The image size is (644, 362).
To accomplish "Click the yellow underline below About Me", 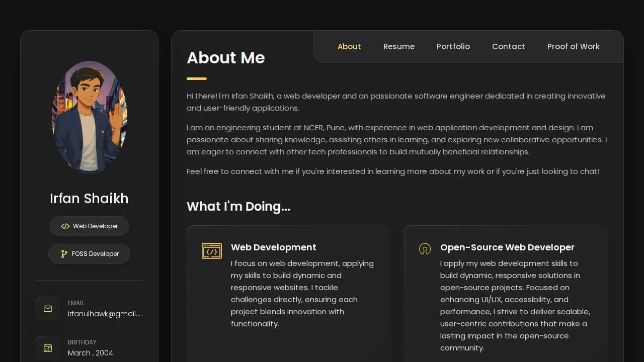I will coord(196,78).
